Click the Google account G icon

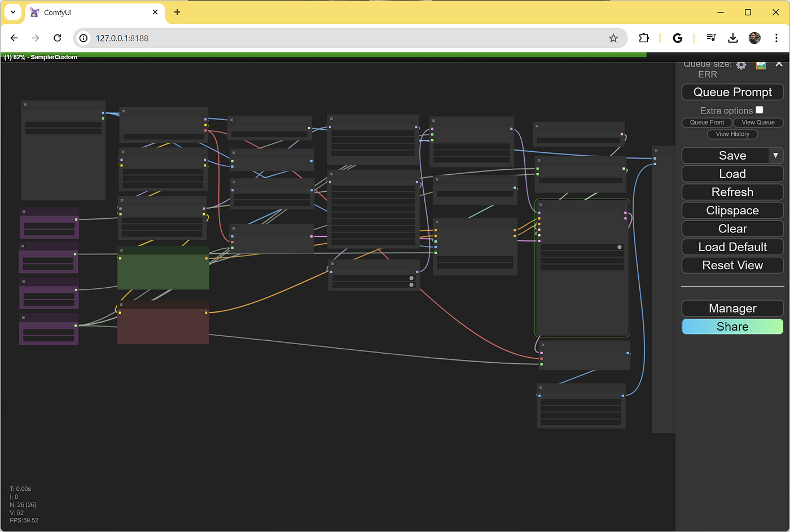[678, 38]
